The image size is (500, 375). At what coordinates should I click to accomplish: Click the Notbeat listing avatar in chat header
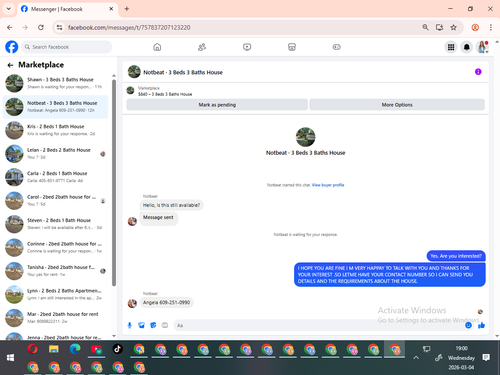click(134, 72)
